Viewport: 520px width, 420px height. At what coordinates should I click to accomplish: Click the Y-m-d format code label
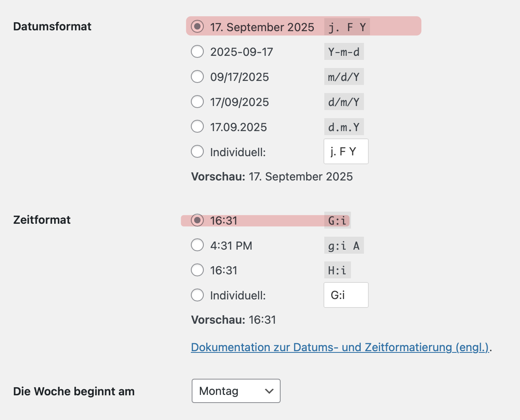point(344,52)
